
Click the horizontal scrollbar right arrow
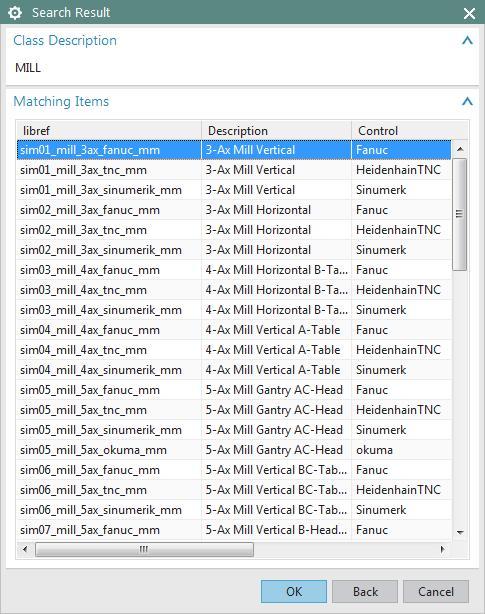tap(442, 549)
